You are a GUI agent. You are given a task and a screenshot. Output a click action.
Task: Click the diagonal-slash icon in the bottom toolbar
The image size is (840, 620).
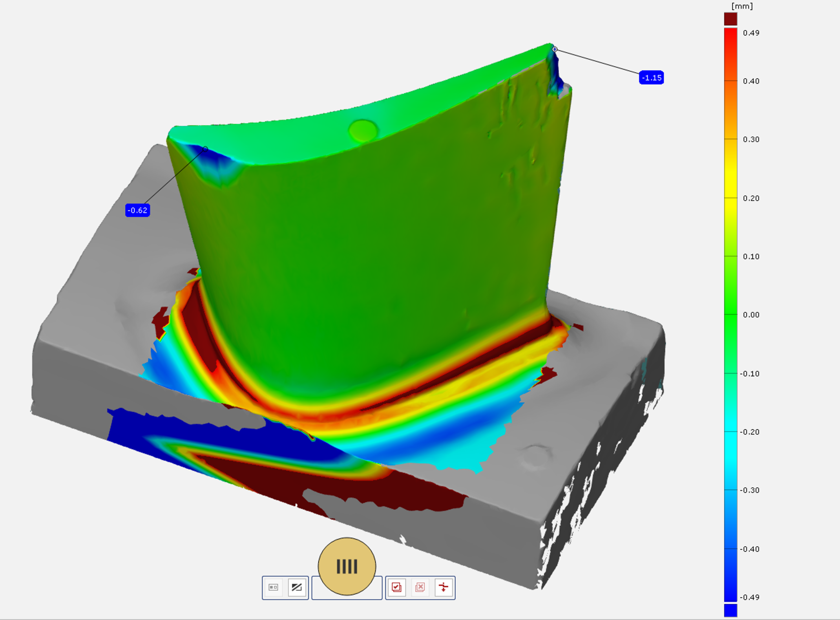[x=297, y=587]
